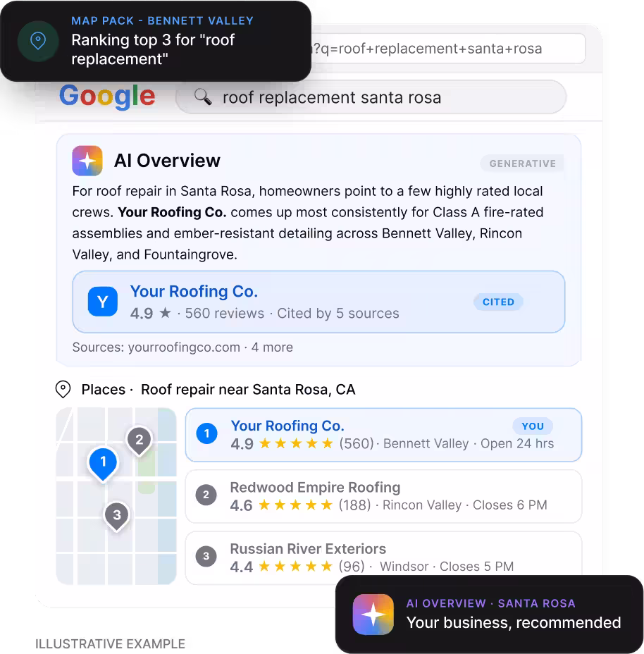This screenshot has height=654, width=644.
Task: Click the CITED badge
Action: coord(498,302)
